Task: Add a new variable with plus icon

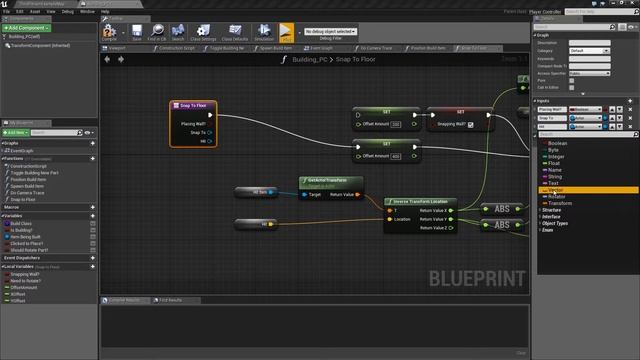Action: 93,216
